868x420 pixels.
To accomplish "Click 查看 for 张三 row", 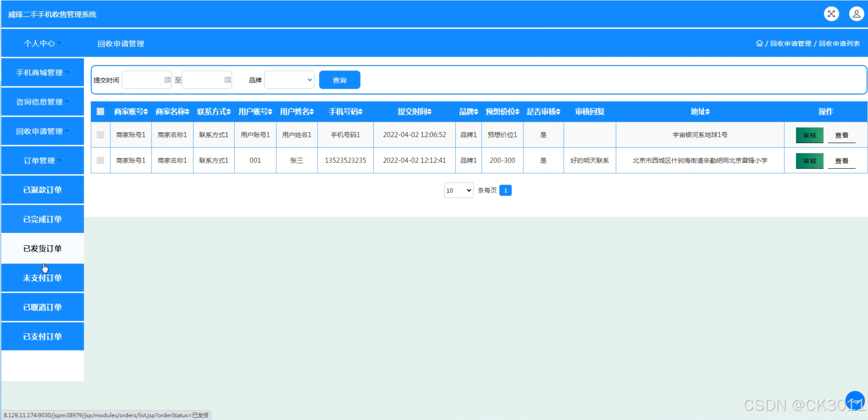I will click(x=841, y=161).
